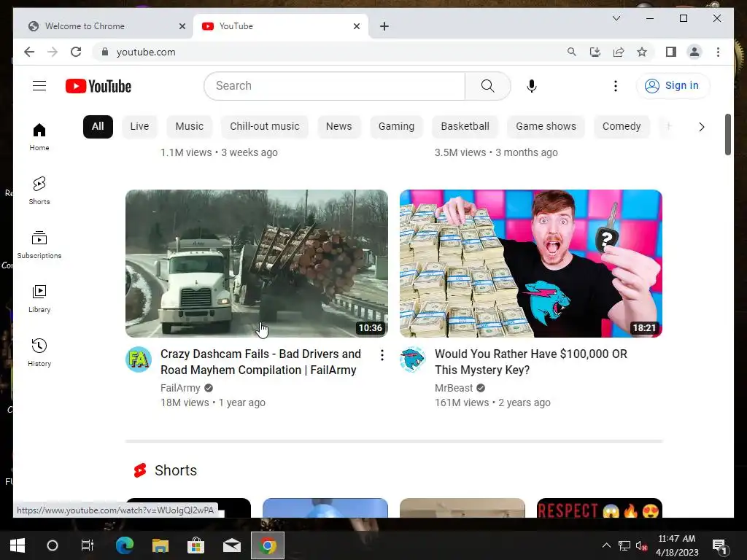Open Windows Start menu
Screen dimensions: 747x560
18,545
